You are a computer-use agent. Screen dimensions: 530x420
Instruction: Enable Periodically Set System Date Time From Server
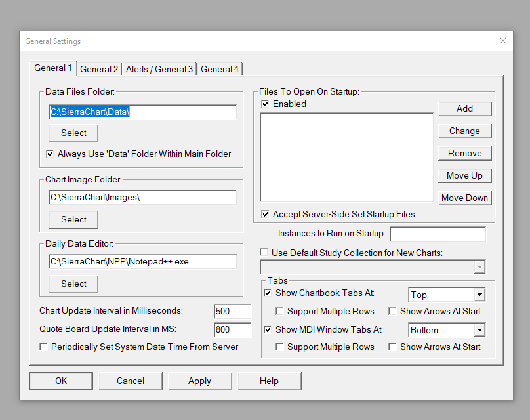click(x=44, y=346)
